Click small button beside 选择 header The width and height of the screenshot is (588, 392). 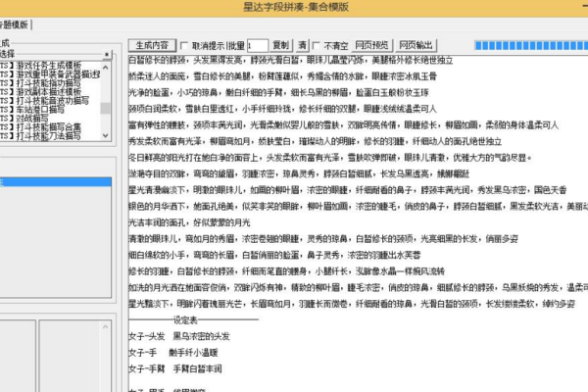pyautogui.click(x=107, y=55)
